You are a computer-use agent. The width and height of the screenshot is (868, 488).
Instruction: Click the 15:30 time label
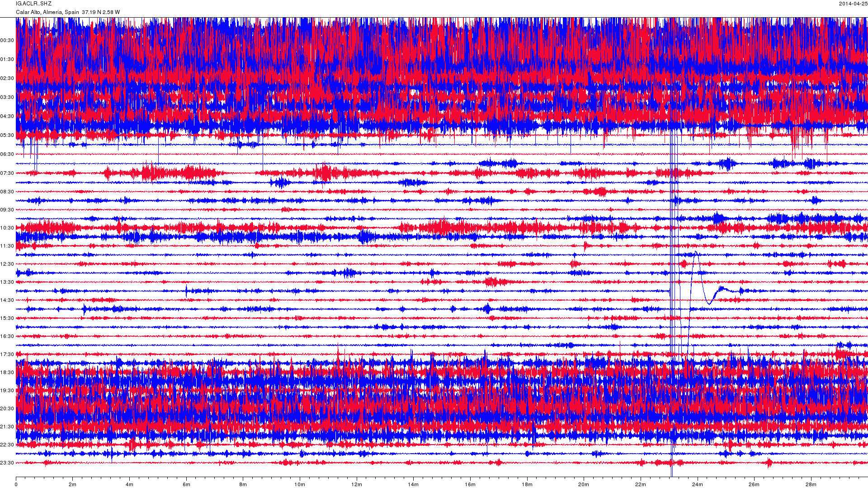point(7,319)
